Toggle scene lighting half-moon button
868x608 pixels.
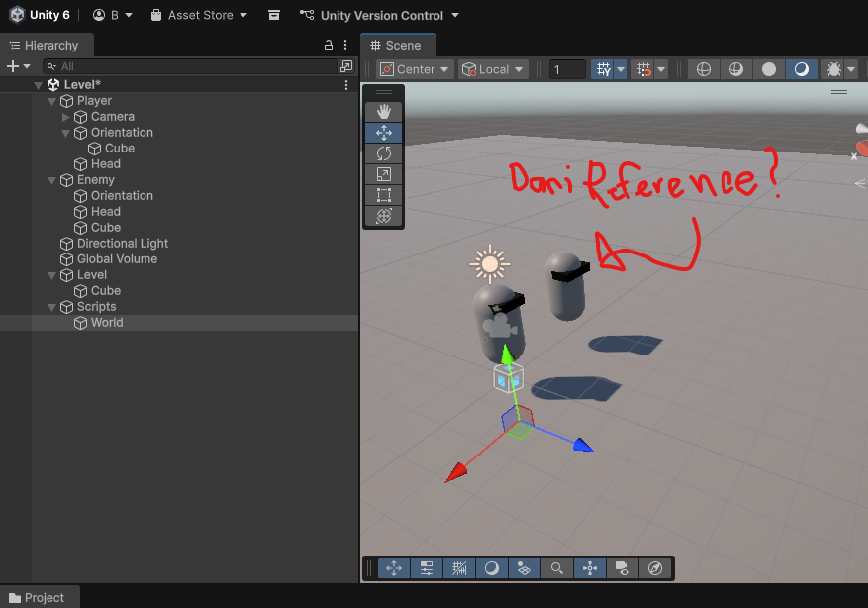click(801, 69)
